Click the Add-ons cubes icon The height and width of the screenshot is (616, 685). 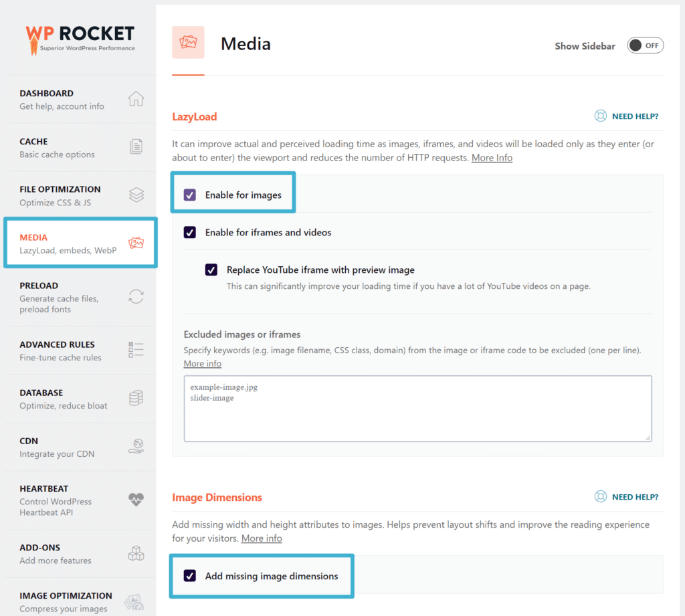[136, 553]
